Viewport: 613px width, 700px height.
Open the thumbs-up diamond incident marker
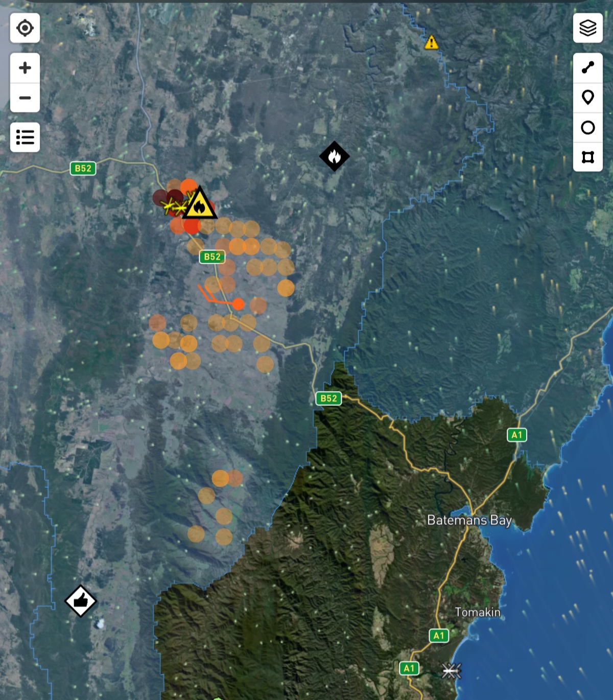[81, 601]
